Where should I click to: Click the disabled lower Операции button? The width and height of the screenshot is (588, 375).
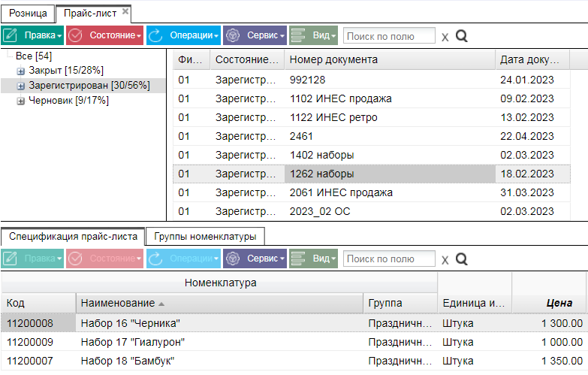point(183,259)
